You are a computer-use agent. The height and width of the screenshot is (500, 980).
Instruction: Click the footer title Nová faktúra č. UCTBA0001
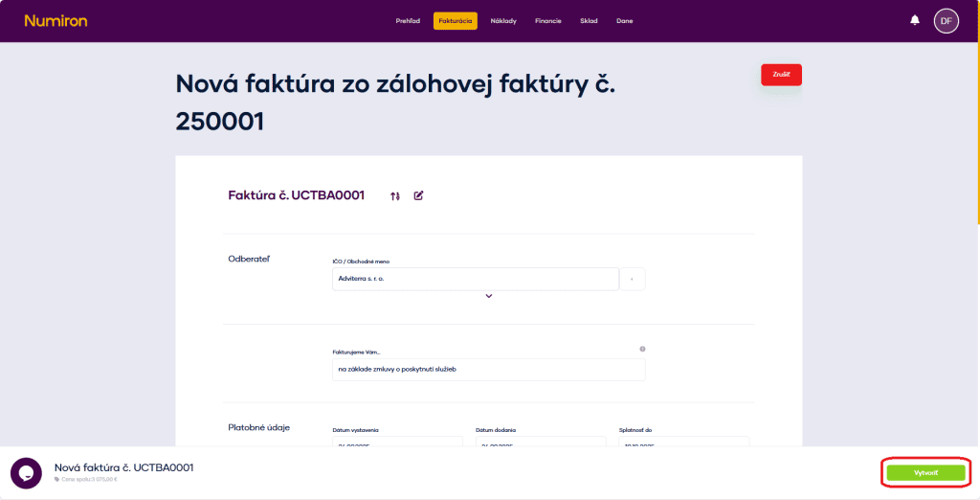click(x=123, y=467)
